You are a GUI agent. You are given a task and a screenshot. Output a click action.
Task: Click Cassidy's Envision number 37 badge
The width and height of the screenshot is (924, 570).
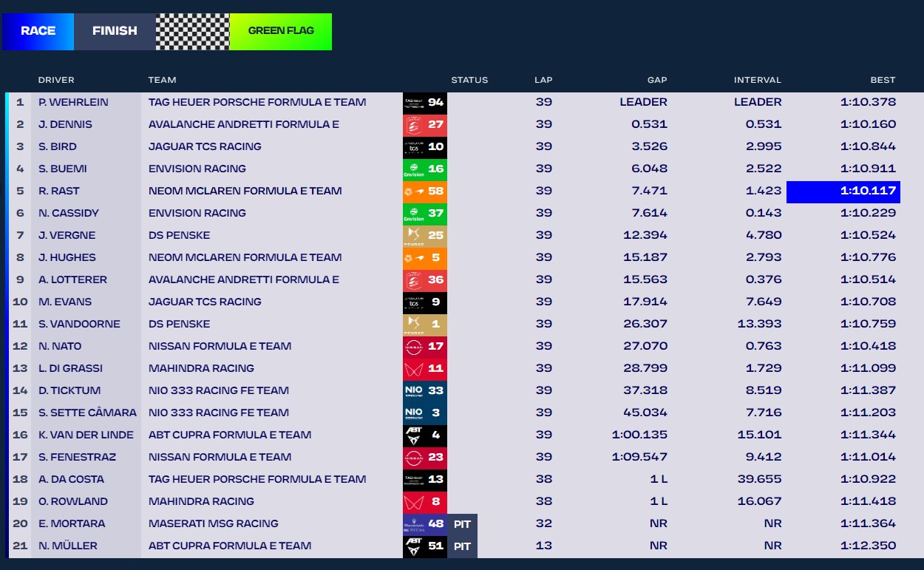pos(425,213)
